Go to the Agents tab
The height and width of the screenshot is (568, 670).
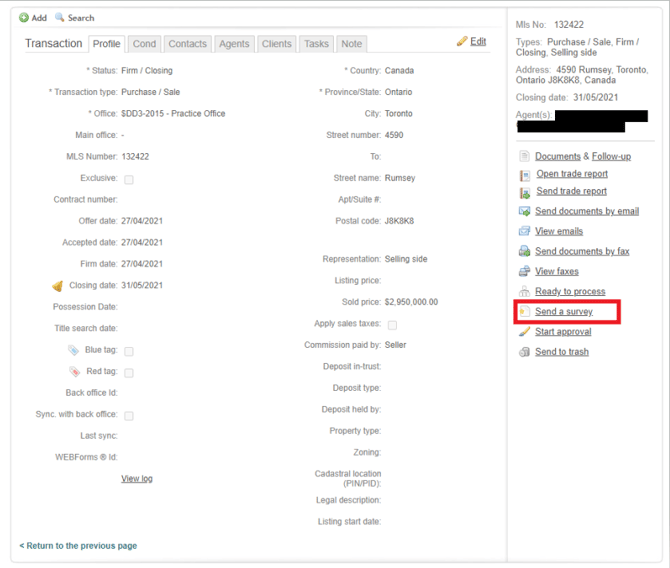[x=234, y=44]
